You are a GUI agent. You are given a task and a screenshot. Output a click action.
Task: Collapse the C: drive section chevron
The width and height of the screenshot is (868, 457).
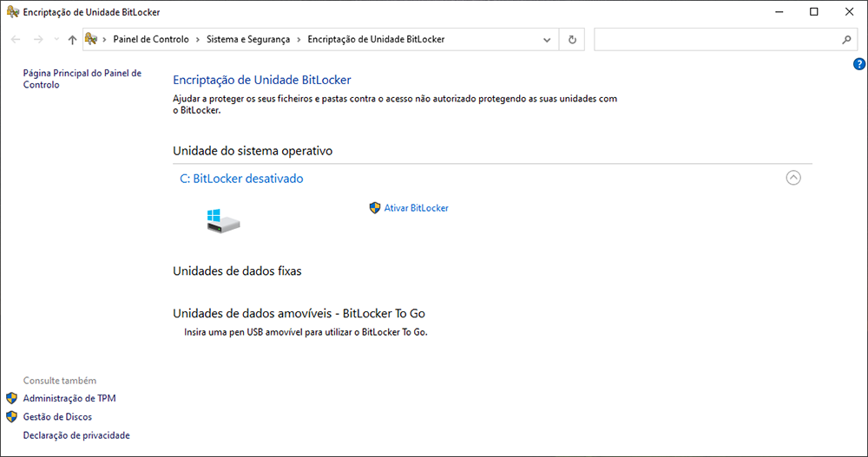(x=793, y=178)
